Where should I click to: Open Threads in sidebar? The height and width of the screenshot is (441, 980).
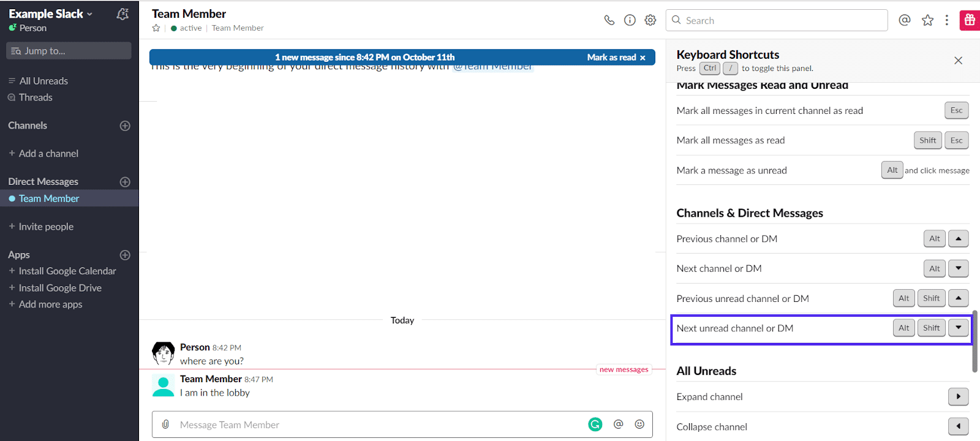36,97
